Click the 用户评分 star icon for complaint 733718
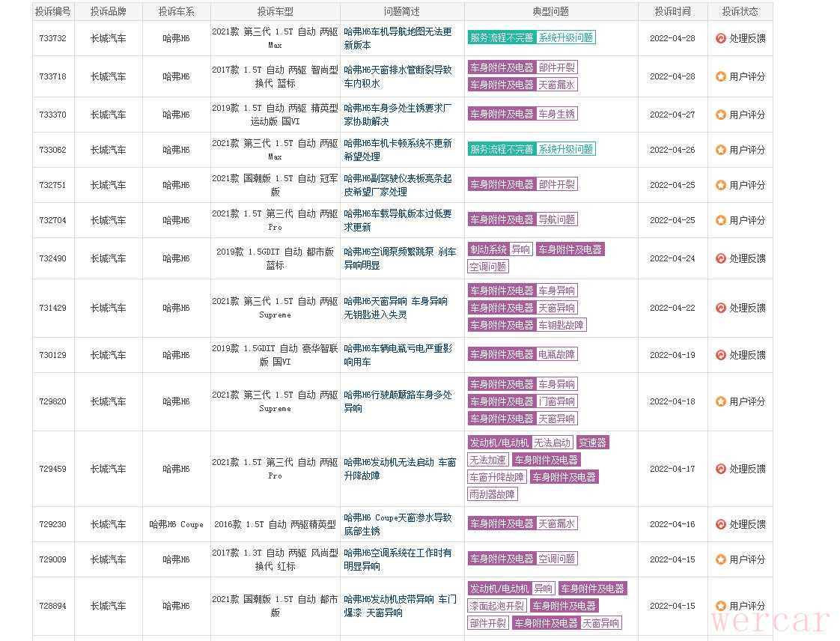840x641 pixels. point(721,76)
